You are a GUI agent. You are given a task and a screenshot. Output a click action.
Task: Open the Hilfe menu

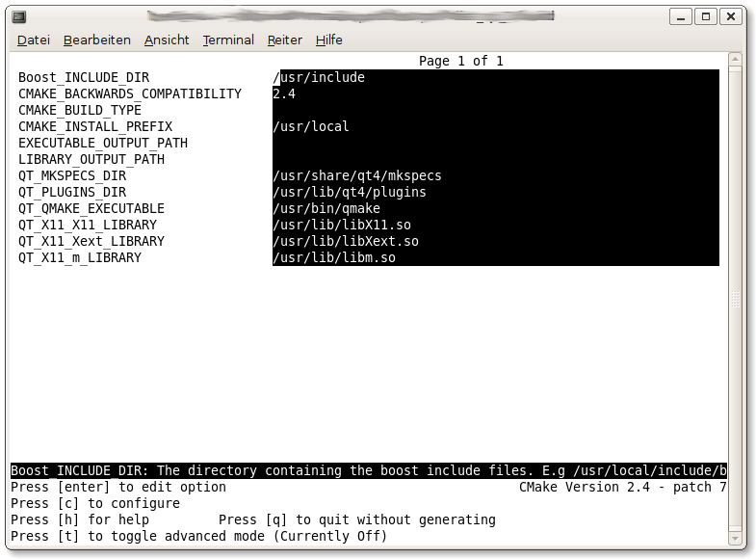(328, 40)
